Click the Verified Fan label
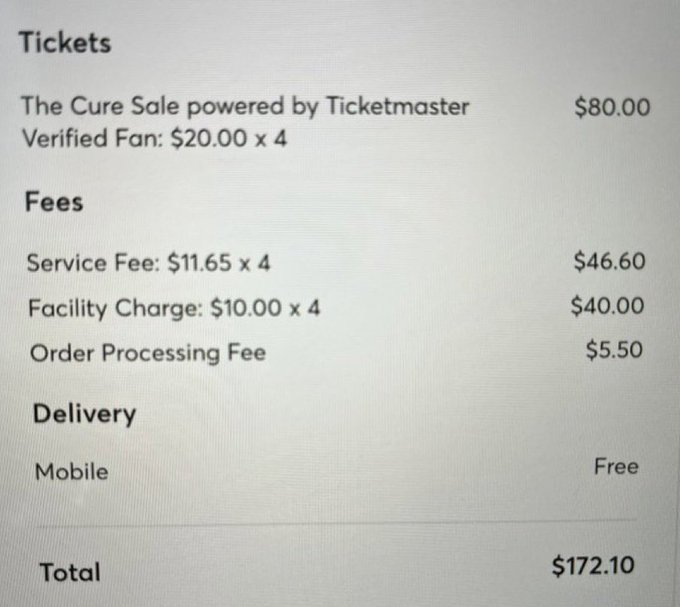Image resolution: width=680 pixels, height=607 pixels. pos(90,139)
